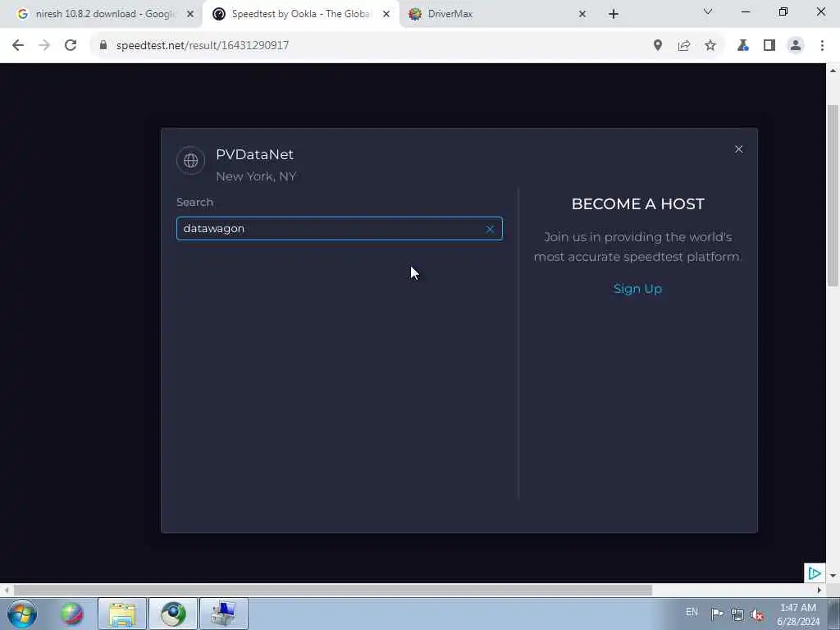Toggle the browser side panel

click(x=769, y=46)
